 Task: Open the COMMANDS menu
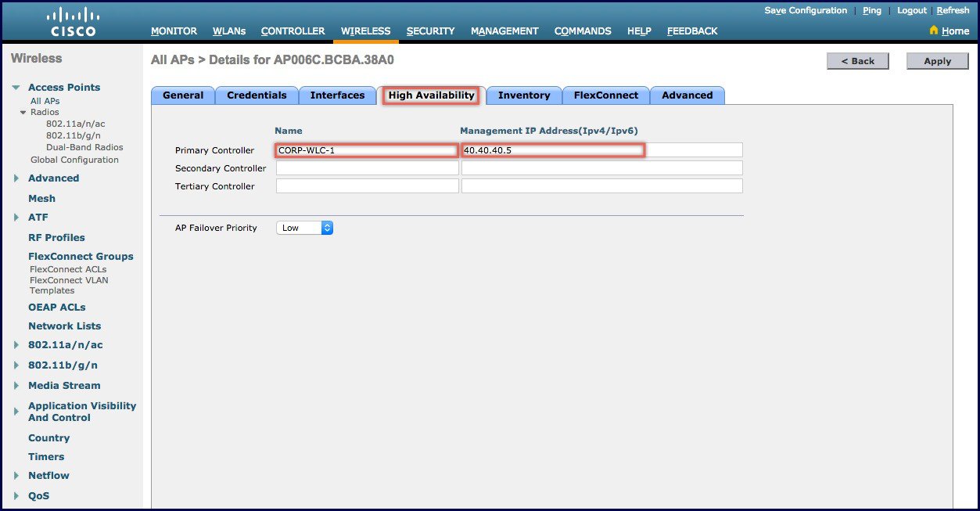pos(583,31)
